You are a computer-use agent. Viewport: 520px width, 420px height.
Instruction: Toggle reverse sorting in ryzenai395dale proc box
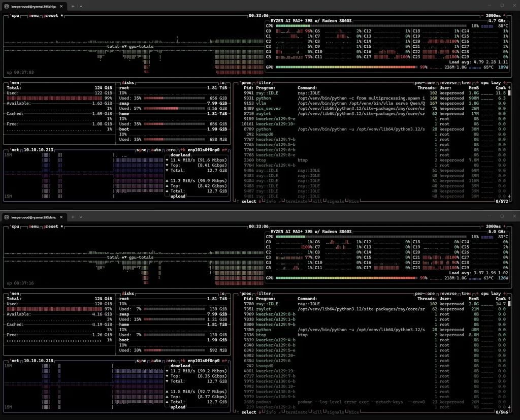click(x=448, y=294)
